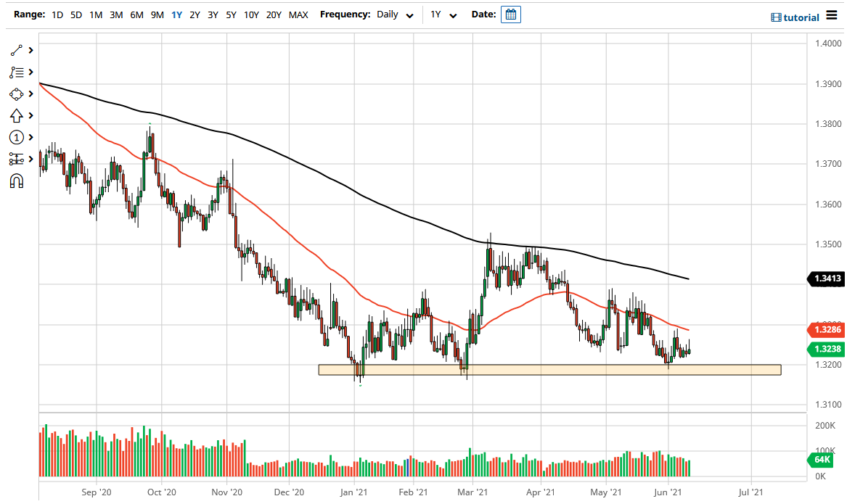Select the price range measurement tool
The height and width of the screenshot is (504, 847).
click(16, 160)
